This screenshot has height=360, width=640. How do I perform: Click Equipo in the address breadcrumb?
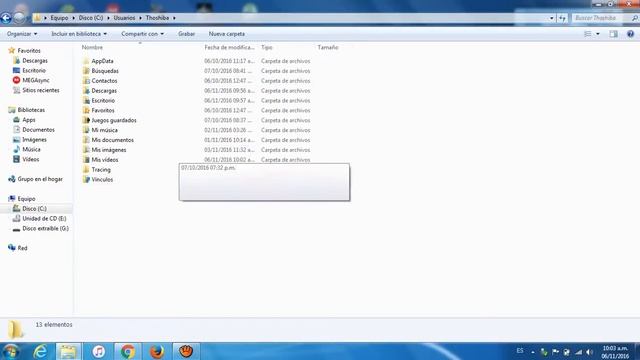pyautogui.click(x=59, y=18)
